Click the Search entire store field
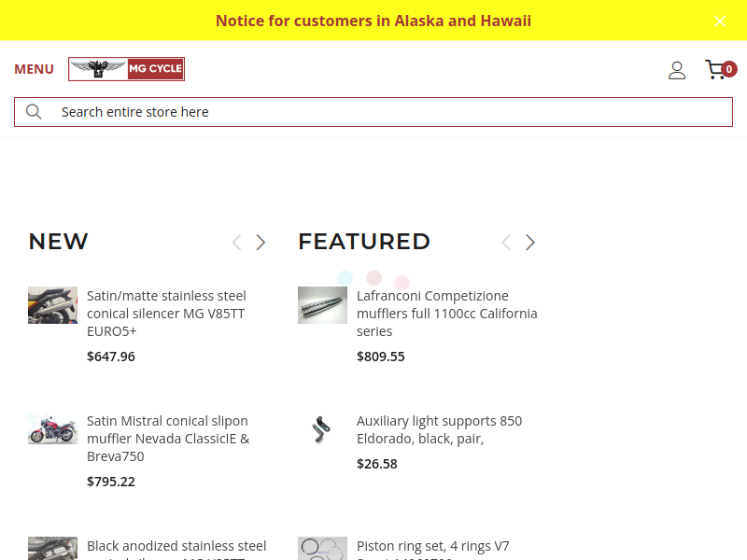 coord(373,112)
